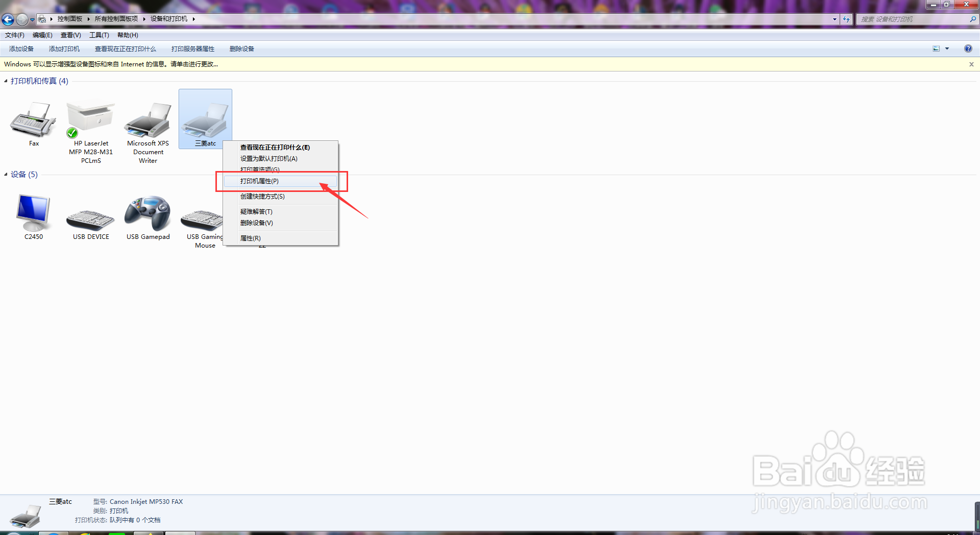Expand arrow after 设备和打印机 breadcrumb
This screenshot has height=535, width=980.
[193, 19]
